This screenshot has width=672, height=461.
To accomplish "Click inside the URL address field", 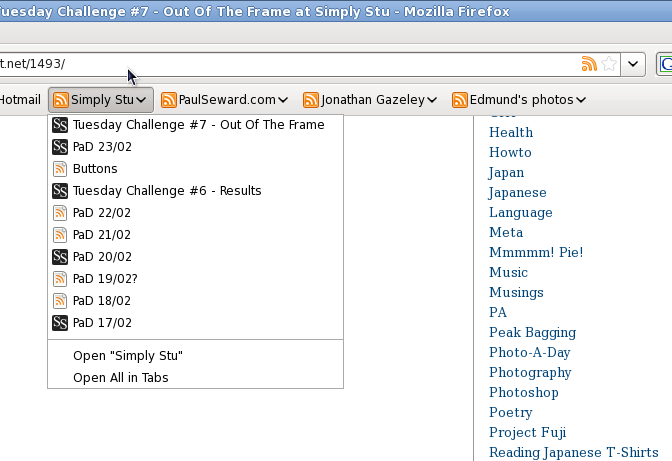I will [300, 64].
